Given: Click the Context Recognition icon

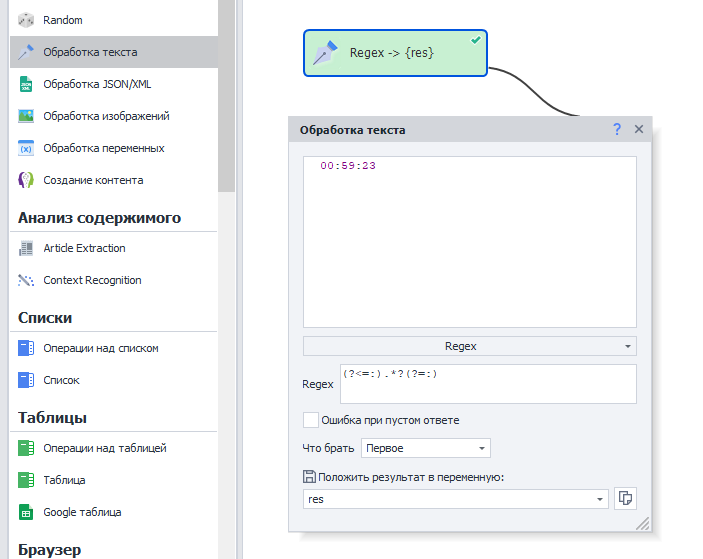Looking at the screenshot, I should pos(26,280).
